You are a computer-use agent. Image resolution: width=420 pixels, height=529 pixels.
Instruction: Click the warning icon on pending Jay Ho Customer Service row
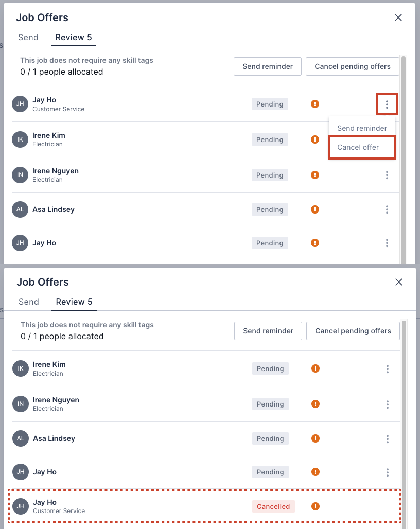click(315, 104)
